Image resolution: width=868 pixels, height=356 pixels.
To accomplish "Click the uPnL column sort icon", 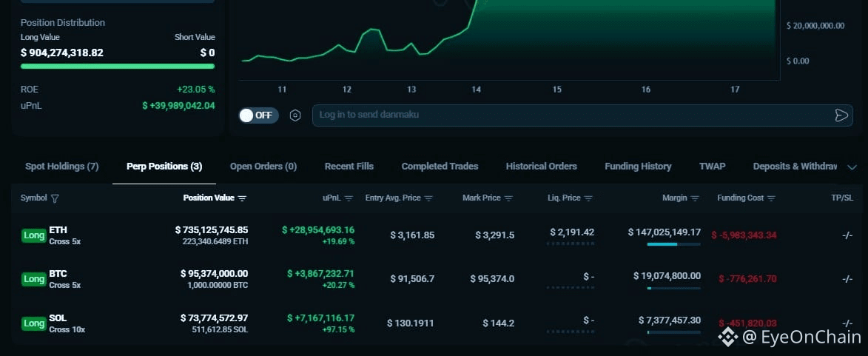I will (x=349, y=198).
